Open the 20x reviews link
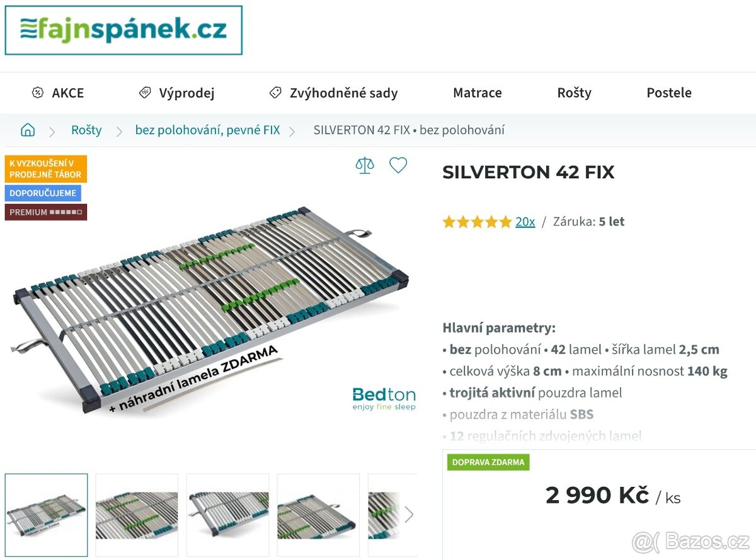The height and width of the screenshot is (560, 756). (x=525, y=222)
